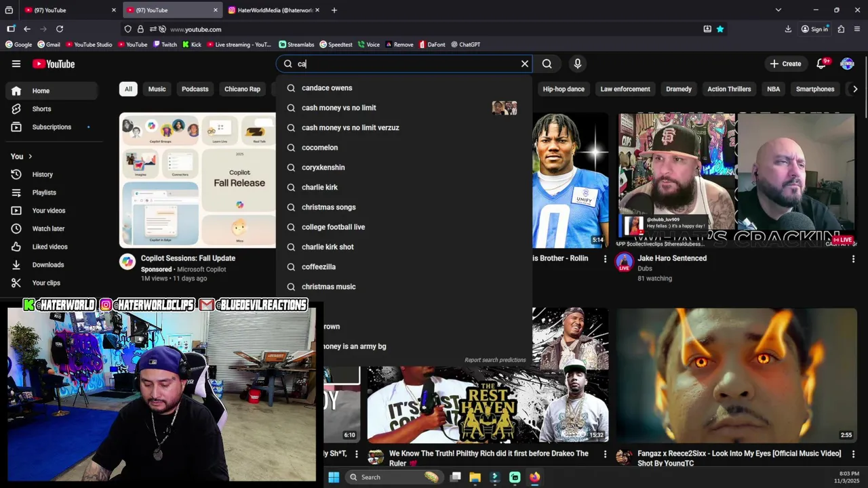Select the NBA filter chip
Viewport: 868px width, 488px height.
point(773,89)
